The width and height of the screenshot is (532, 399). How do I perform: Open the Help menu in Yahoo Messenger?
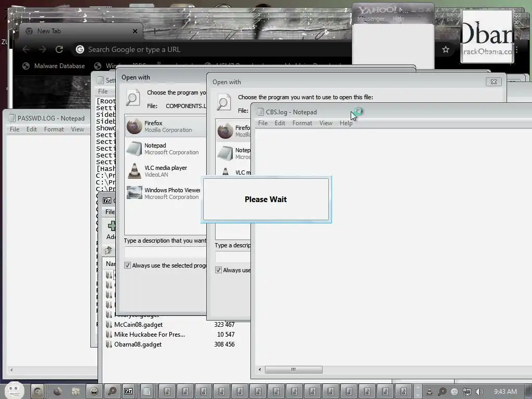point(398,19)
